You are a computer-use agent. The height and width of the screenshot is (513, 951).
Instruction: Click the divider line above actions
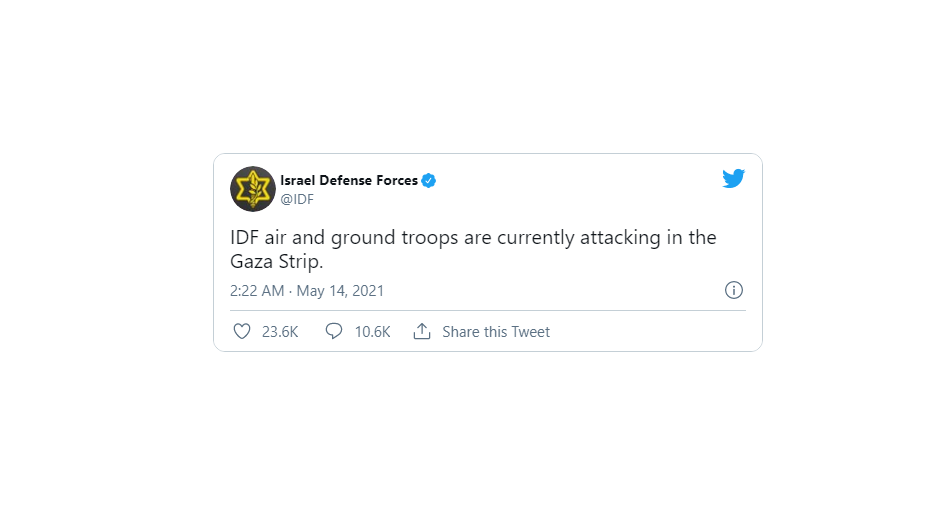488,310
